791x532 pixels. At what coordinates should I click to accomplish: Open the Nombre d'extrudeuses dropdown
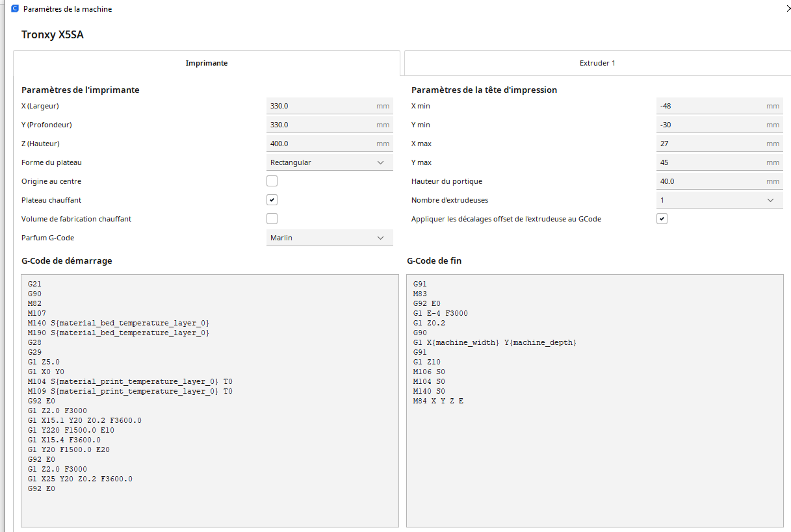coord(720,200)
